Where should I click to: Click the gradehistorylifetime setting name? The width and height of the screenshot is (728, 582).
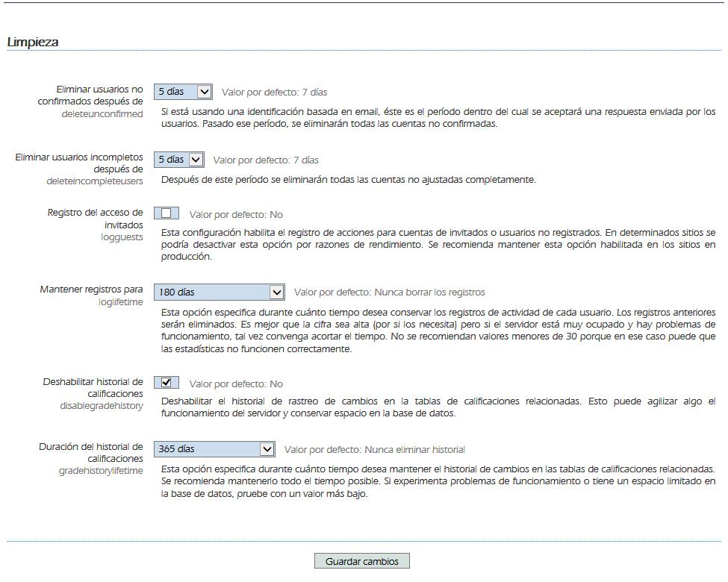(101, 471)
